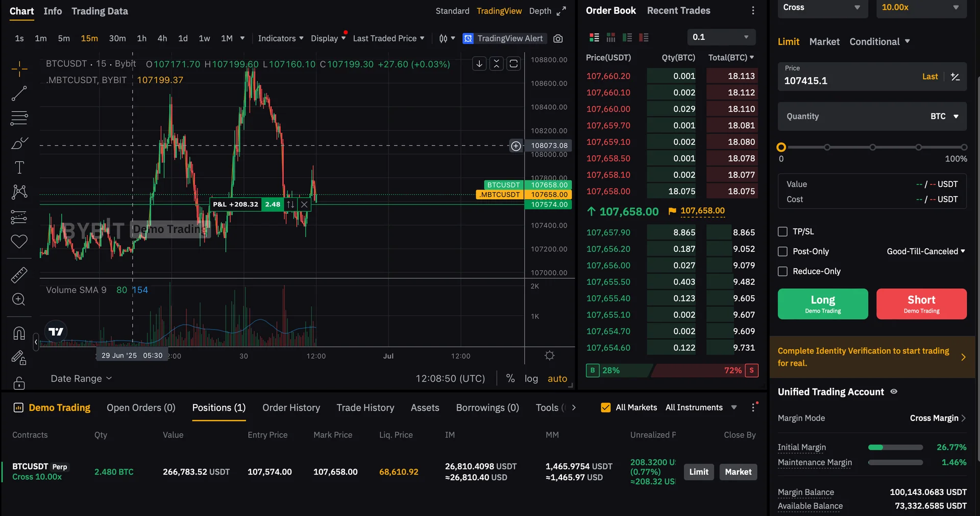Lock all drawings with padlock icon
Image resolution: width=980 pixels, height=516 pixels.
click(19, 382)
